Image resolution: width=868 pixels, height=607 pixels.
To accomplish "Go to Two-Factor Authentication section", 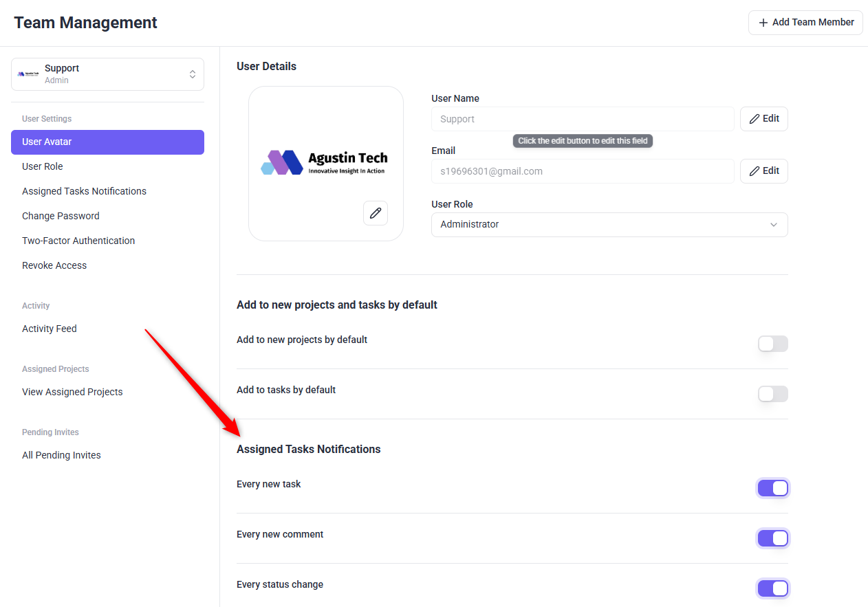I will pyautogui.click(x=78, y=241).
